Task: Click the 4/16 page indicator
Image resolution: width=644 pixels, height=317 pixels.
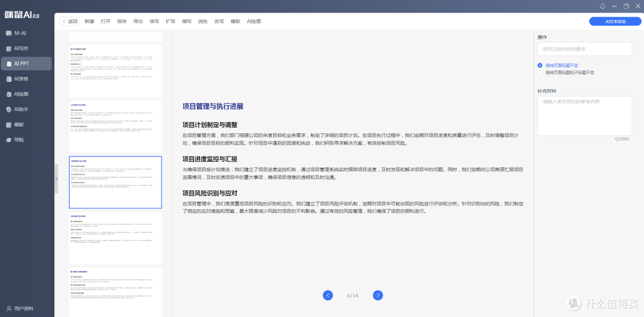Action: point(353,296)
